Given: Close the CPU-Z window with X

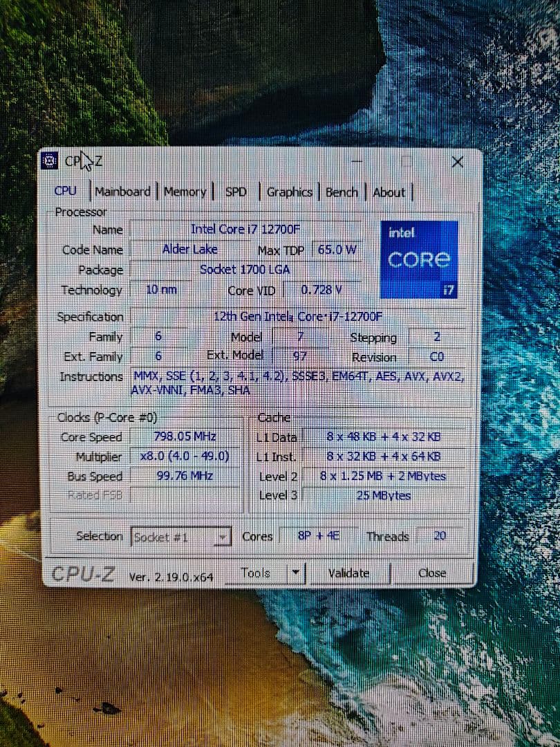Looking at the screenshot, I should (x=457, y=162).
